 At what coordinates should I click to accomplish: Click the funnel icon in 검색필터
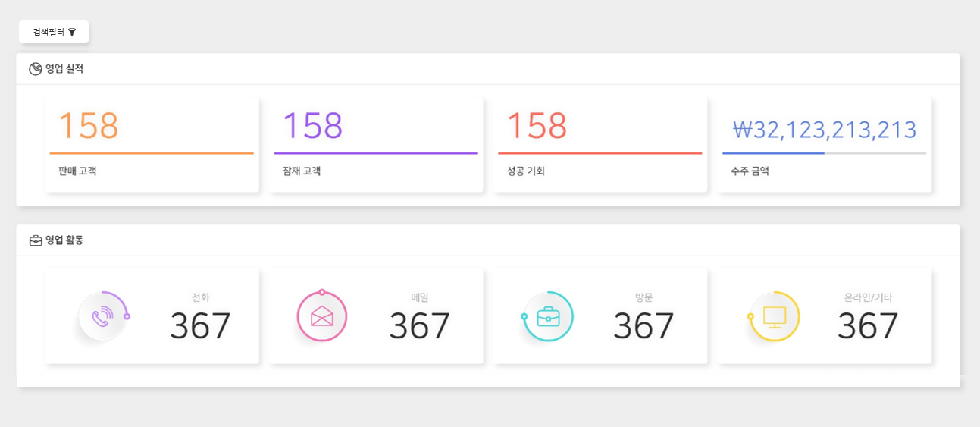[72, 32]
